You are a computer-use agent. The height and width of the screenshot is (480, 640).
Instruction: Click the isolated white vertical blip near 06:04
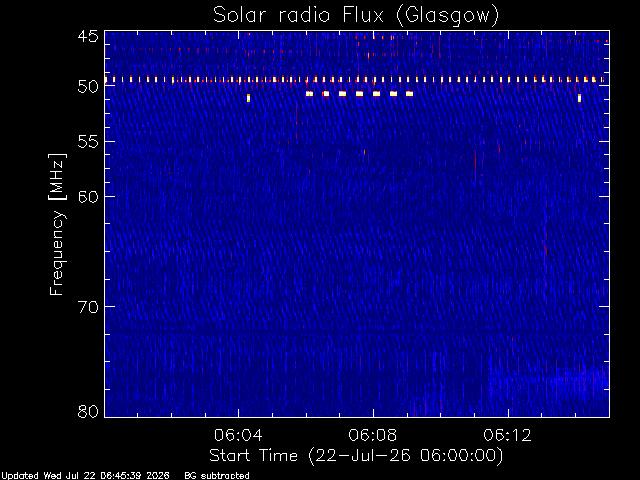(x=248, y=98)
